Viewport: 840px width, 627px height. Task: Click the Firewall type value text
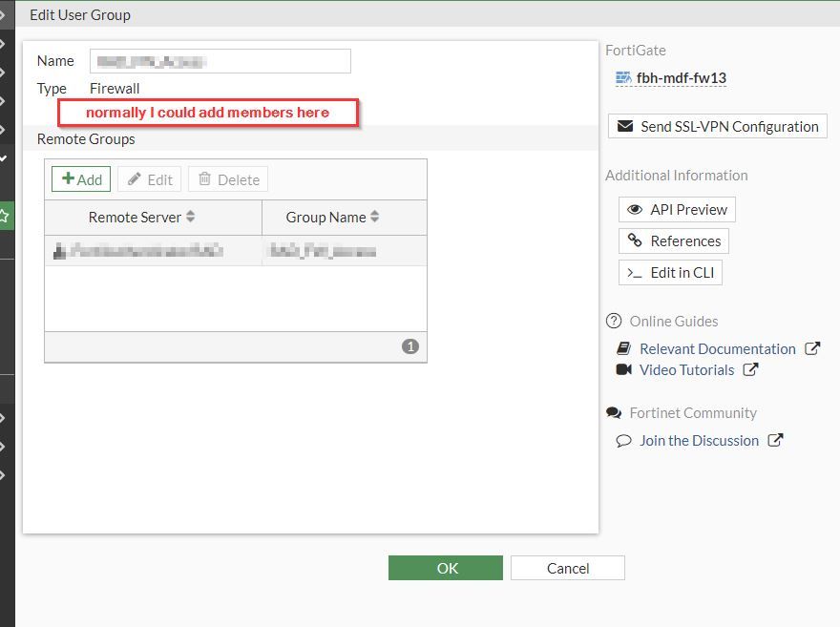(115, 89)
